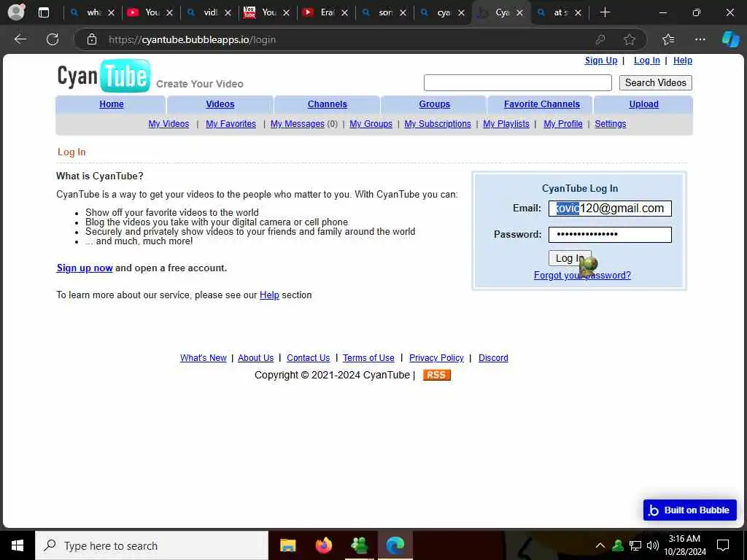The height and width of the screenshot is (560, 747).
Task: Click 'Sign up now' link
Action: 85,268
